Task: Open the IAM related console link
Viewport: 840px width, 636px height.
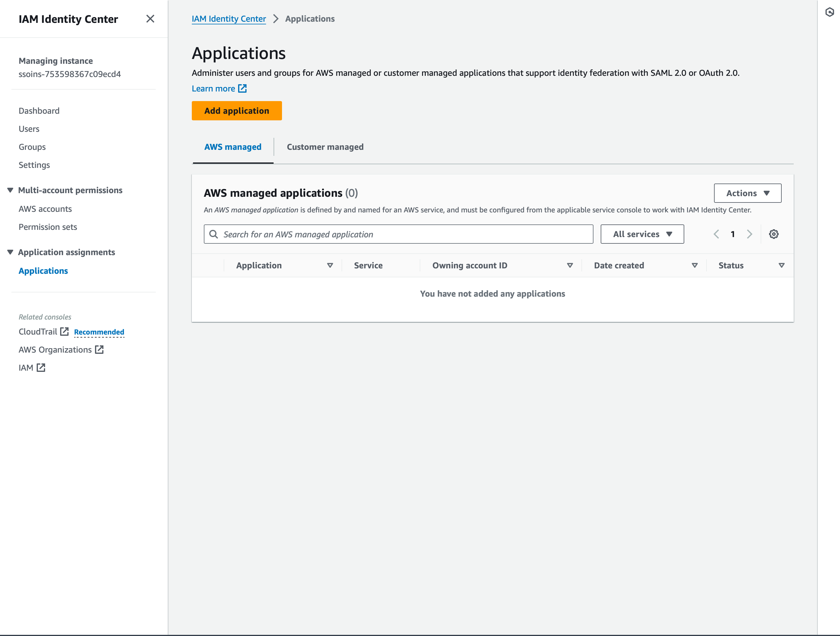Action: (x=26, y=367)
